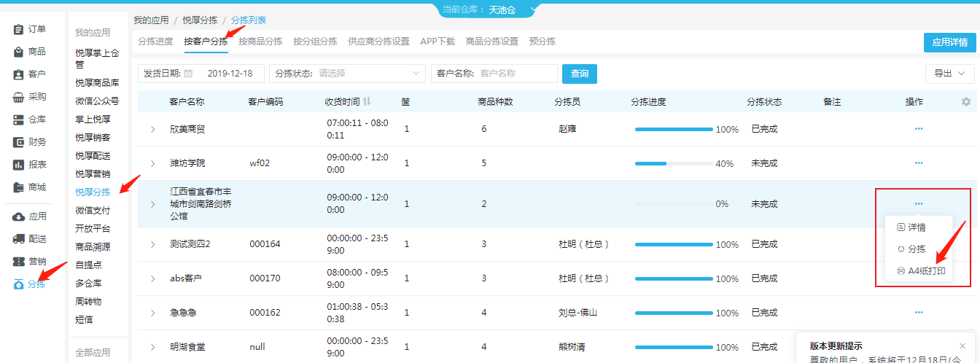Open the 导出 export dropdown
The image size is (980, 363).
coord(949,74)
